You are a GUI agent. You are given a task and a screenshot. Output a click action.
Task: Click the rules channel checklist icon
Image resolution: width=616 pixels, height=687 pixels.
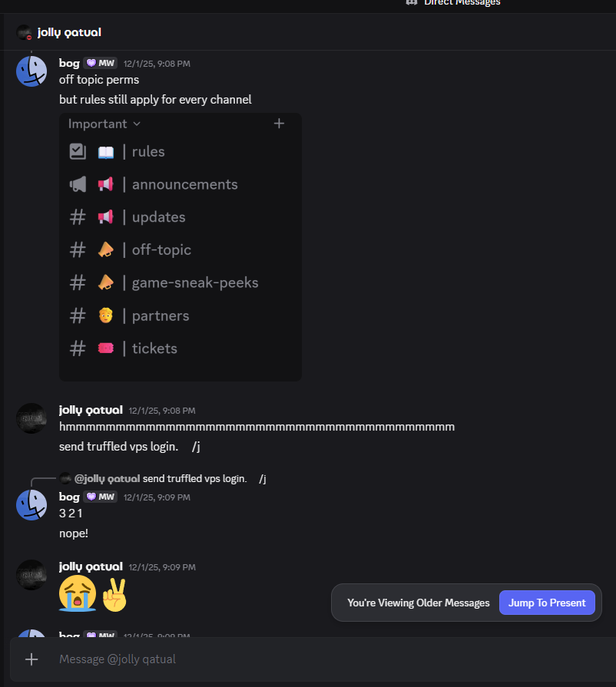coord(78,152)
